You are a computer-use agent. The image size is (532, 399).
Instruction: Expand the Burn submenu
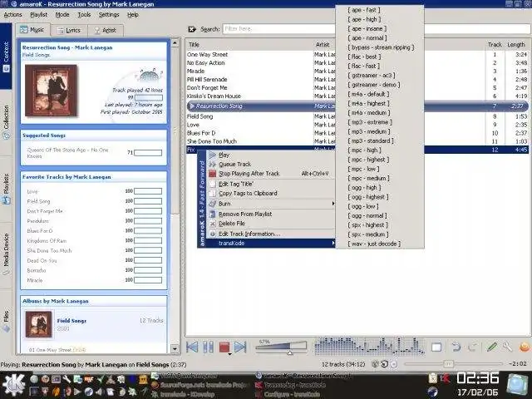coord(270,204)
